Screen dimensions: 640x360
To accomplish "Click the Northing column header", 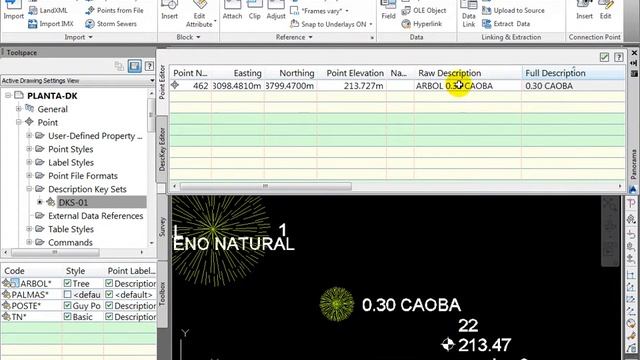I will [291, 73].
